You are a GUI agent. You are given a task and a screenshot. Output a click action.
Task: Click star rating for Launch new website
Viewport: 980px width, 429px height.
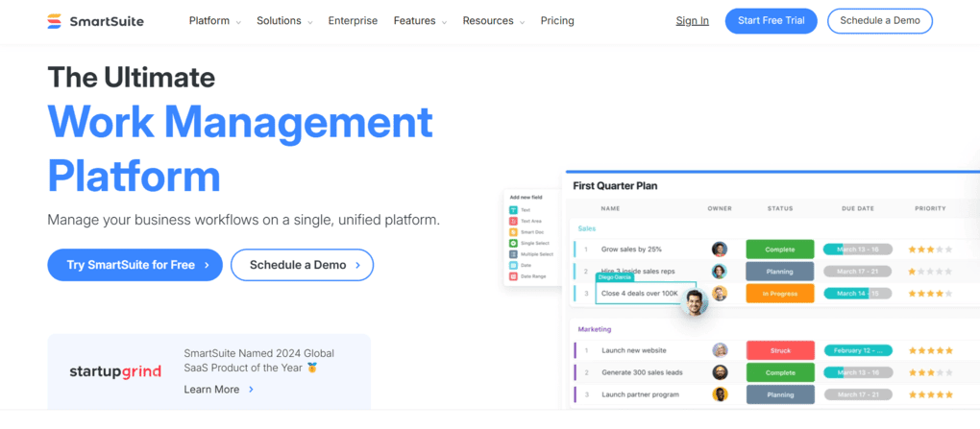(931, 350)
